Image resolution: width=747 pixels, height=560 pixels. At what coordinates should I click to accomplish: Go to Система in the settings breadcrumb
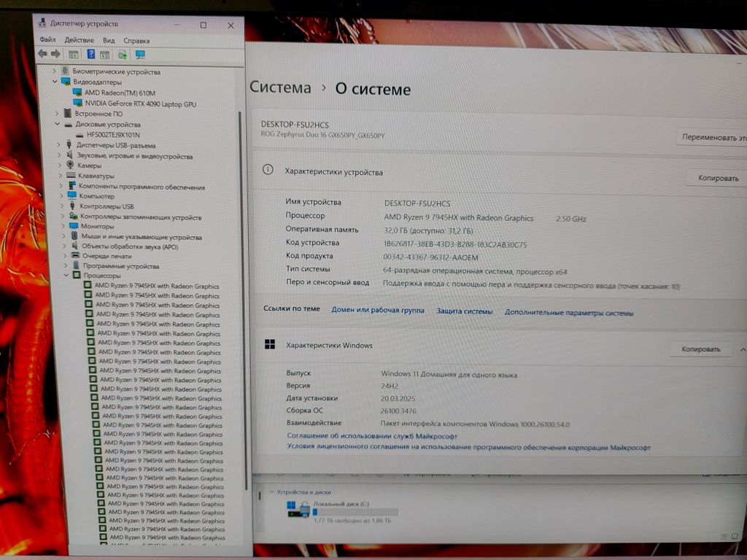280,87
